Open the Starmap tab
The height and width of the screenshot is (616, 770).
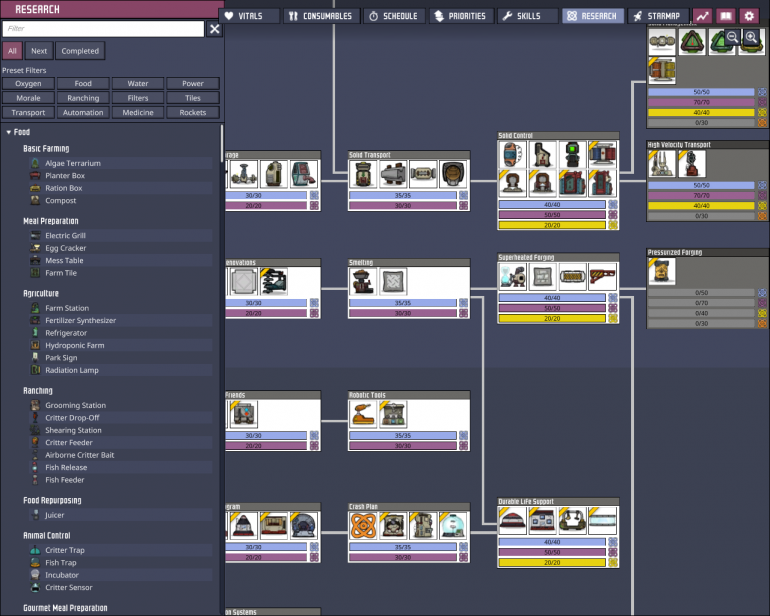click(658, 16)
